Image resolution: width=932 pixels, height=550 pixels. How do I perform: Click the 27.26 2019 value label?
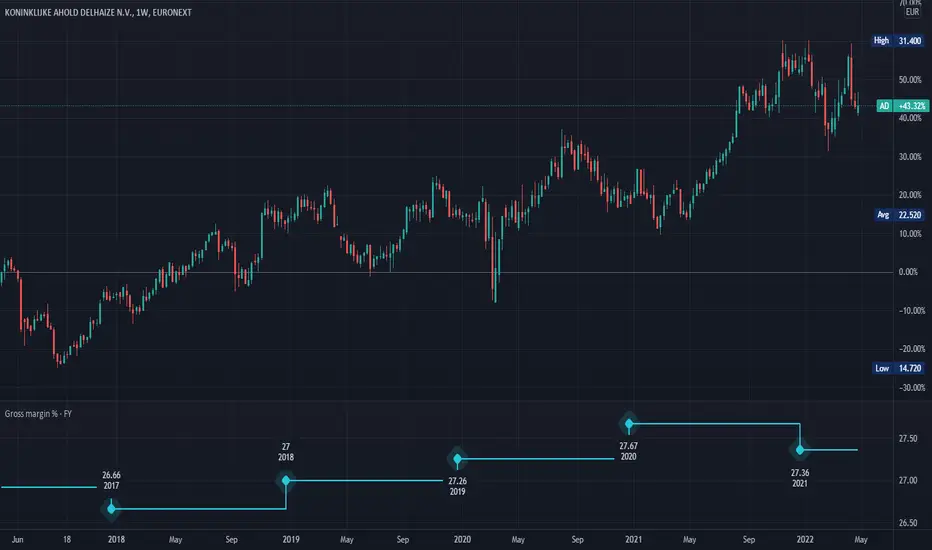(457, 486)
